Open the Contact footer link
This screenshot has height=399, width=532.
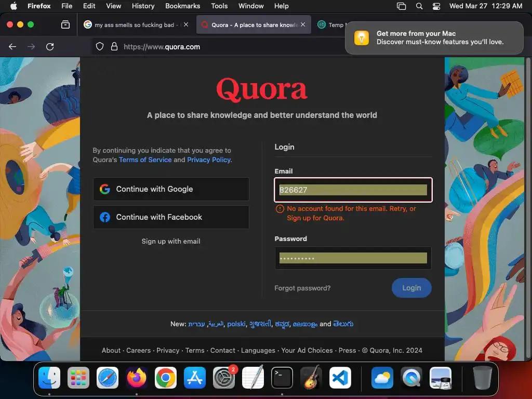[222, 351]
